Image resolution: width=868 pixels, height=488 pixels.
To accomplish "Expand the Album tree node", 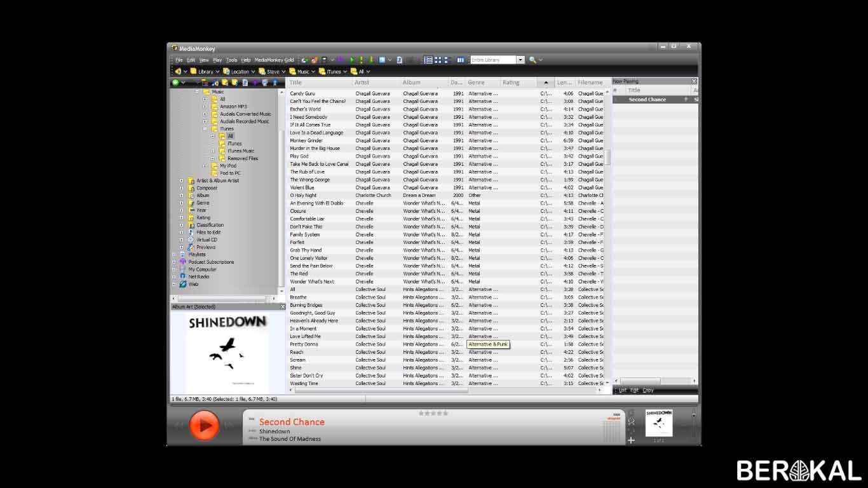I will [x=181, y=196].
